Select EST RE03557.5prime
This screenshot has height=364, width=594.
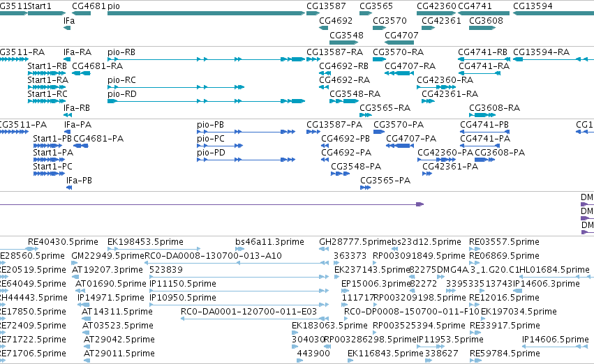(475, 249)
